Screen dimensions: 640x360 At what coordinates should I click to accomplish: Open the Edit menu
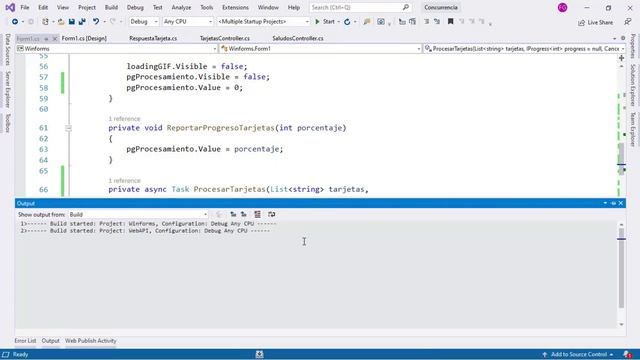point(43,7)
